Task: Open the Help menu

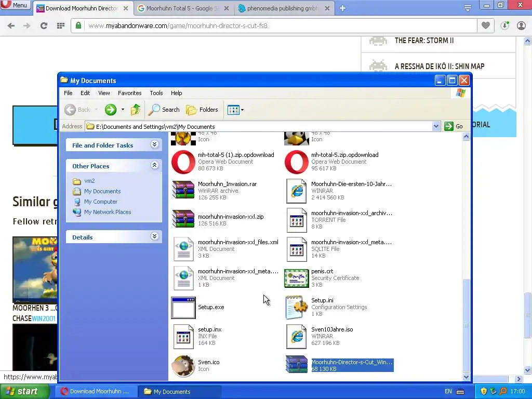Action: click(177, 93)
